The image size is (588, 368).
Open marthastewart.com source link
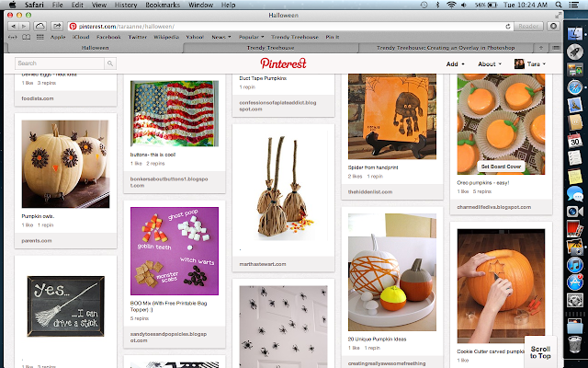pos(263,264)
